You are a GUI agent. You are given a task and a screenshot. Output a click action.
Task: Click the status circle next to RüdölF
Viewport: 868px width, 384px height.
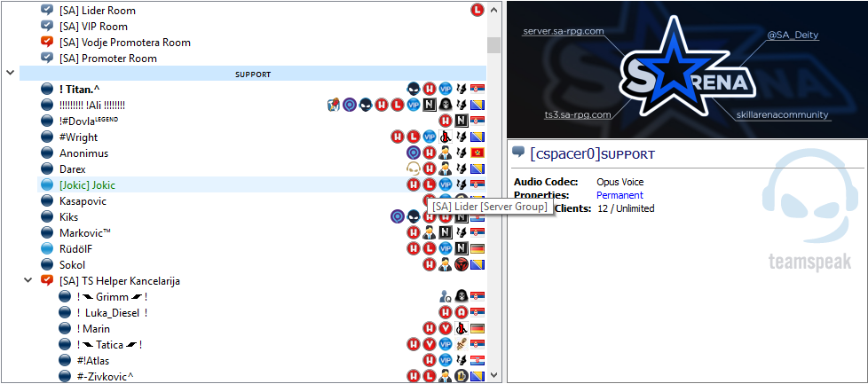click(x=48, y=249)
